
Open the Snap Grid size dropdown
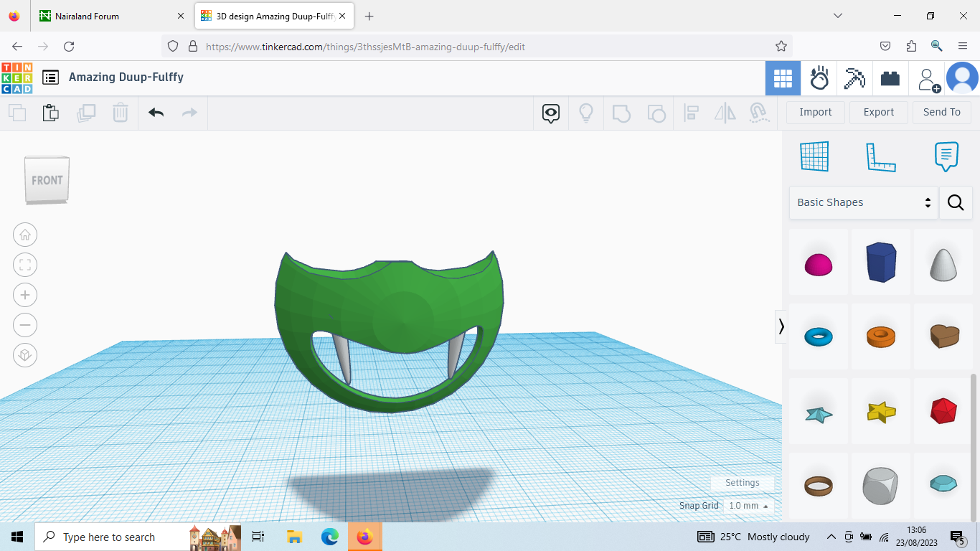748,505
